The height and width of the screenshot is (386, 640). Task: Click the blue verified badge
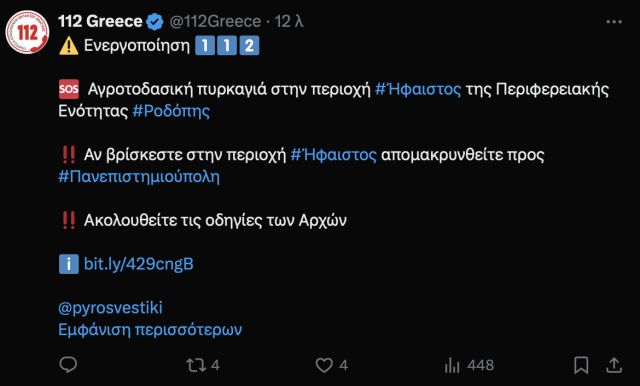coord(155,22)
